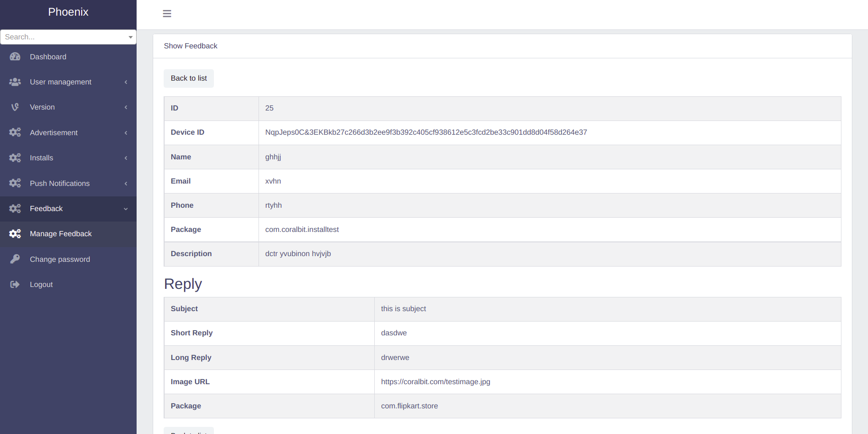Click the Manage Feedback gears icon

(x=15, y=234)
